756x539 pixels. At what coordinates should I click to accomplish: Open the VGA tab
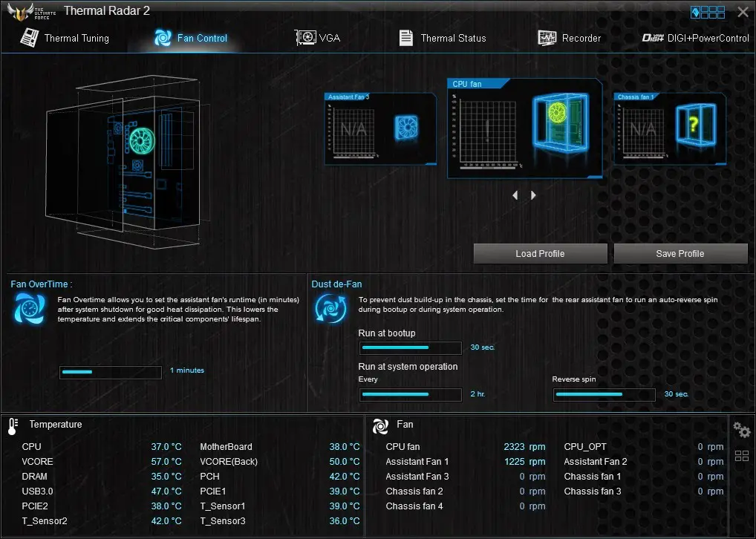[317, 38]
